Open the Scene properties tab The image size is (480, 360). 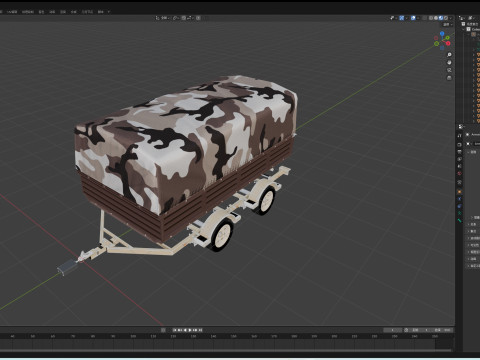coord(459,166)
